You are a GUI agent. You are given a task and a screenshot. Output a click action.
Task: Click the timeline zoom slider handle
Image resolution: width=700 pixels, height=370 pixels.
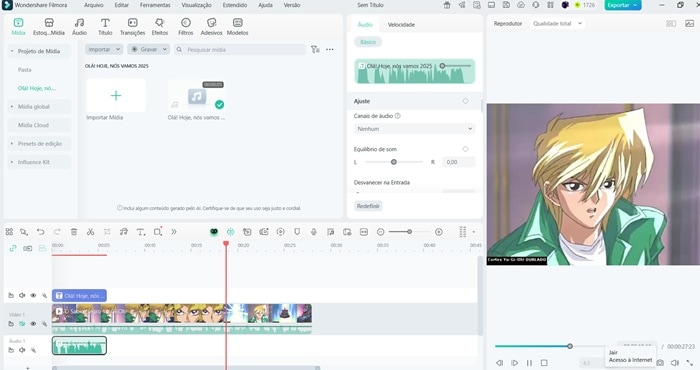tap(409, 232)
